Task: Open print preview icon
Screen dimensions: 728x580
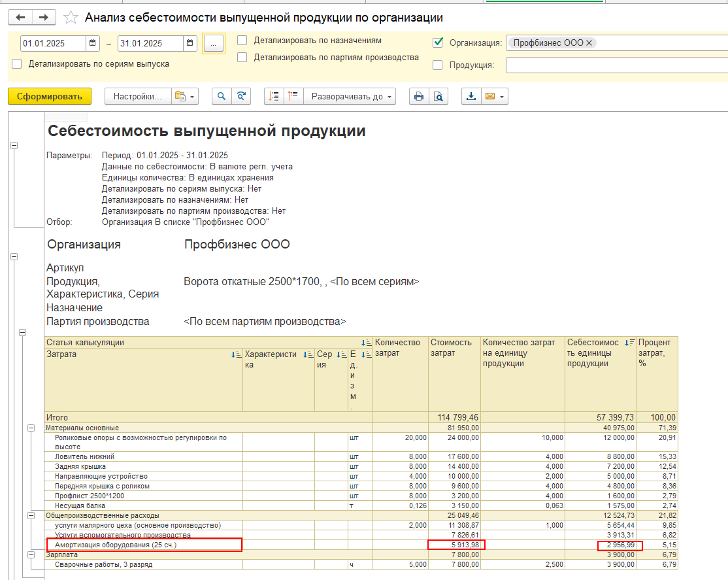Action: point(438,96)
